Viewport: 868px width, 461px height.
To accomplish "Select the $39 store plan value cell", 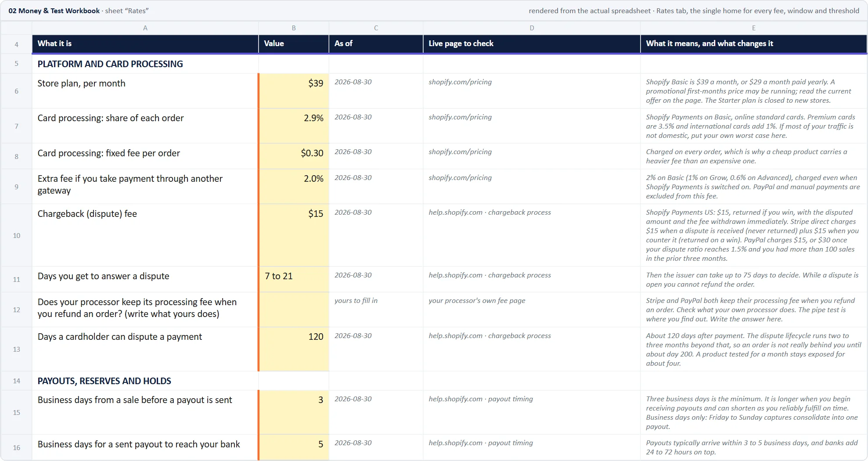I will (x=294, y=91).
